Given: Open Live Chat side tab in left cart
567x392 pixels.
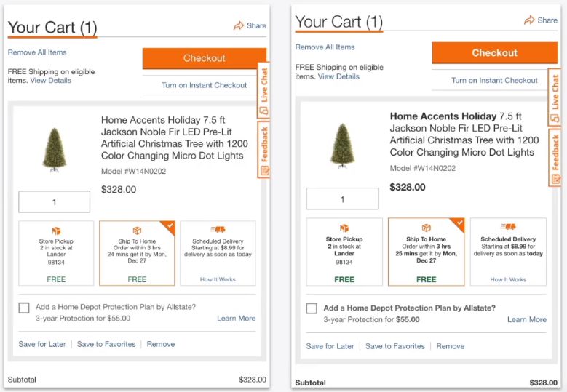Looking at the screenshot, I should (x=264, y=90).
